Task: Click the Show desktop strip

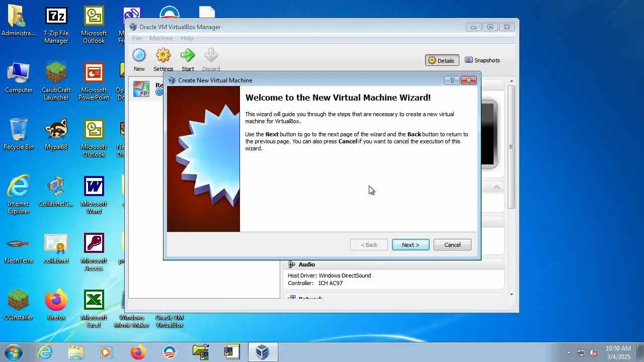Action: pos(640,352)
